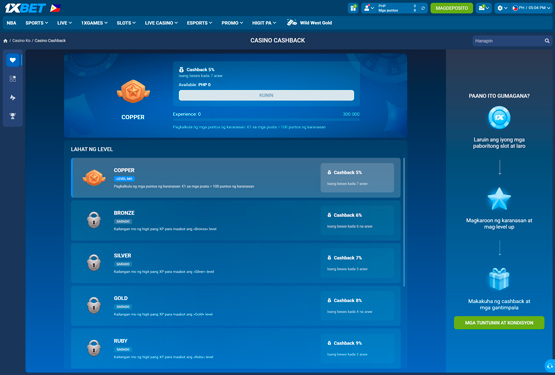Click the padlock icon for Bronze level
The image size is (555, 375).
point(94,220)
